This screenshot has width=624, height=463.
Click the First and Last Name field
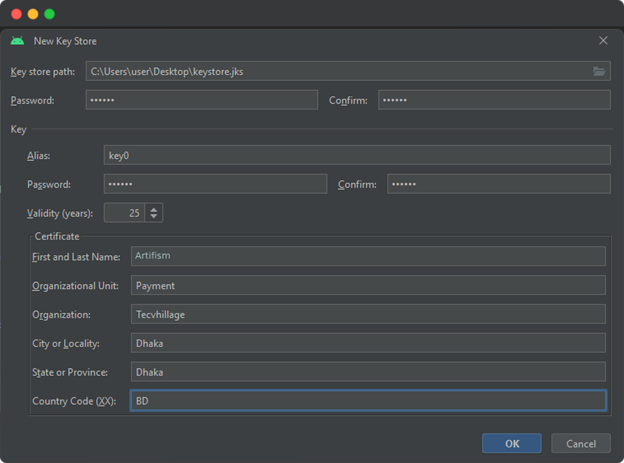tap(367, 256)
